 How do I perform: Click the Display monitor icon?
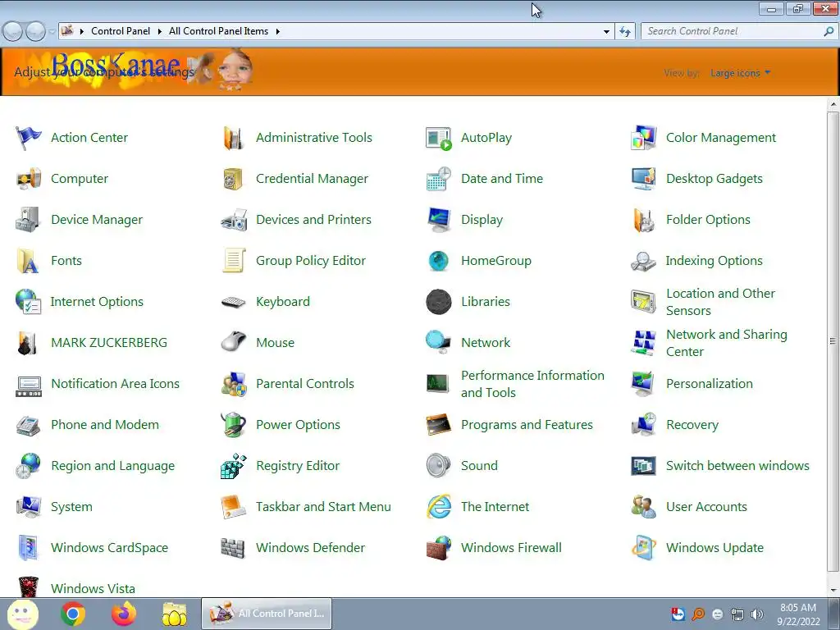439,220
